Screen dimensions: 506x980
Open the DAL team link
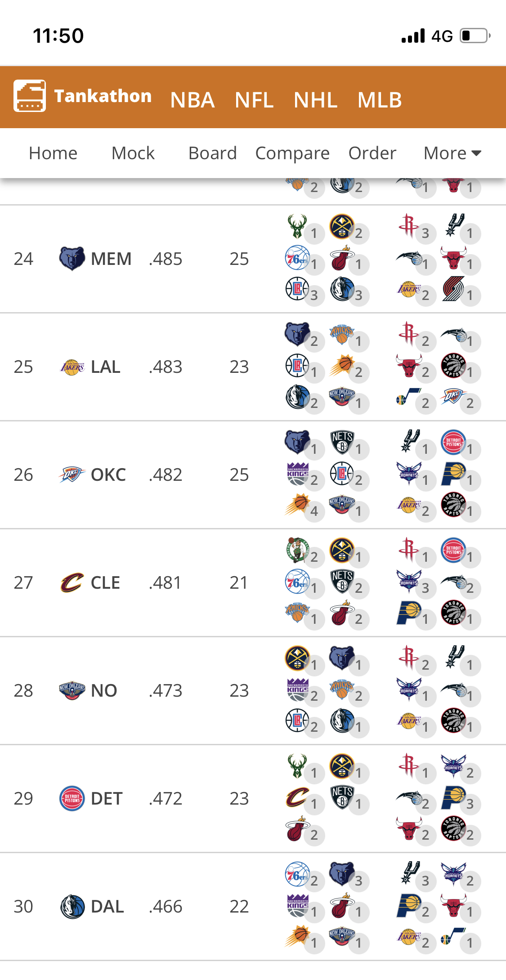pos(107,906)
